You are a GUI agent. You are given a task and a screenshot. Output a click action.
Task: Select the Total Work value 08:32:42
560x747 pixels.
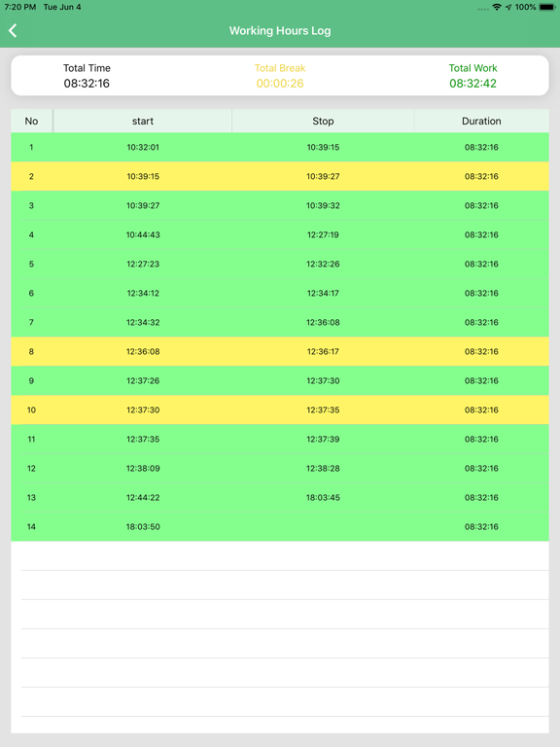click(472, 84)
